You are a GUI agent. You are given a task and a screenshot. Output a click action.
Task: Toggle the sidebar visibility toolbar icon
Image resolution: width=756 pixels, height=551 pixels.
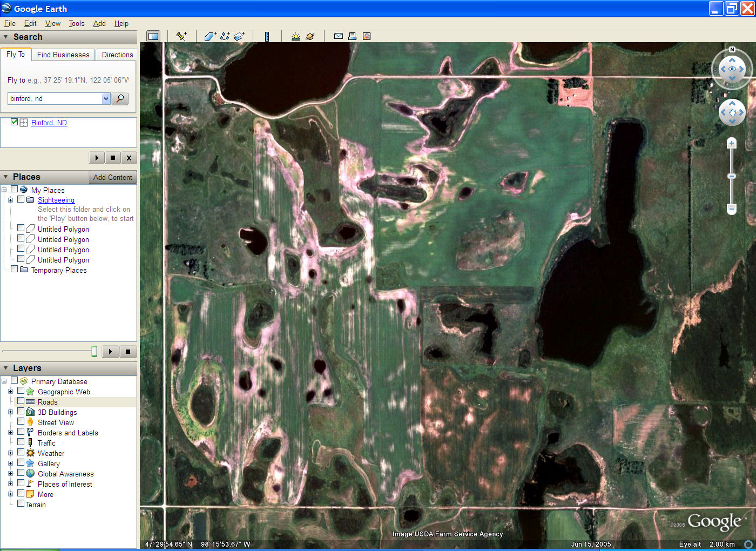click(153, 36)
